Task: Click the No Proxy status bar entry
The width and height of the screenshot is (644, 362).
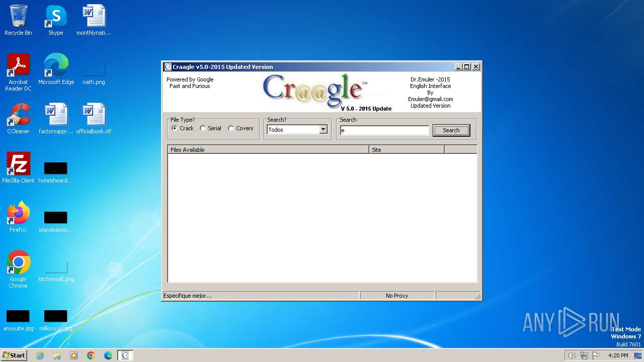Action: click(x=397, y=296)
